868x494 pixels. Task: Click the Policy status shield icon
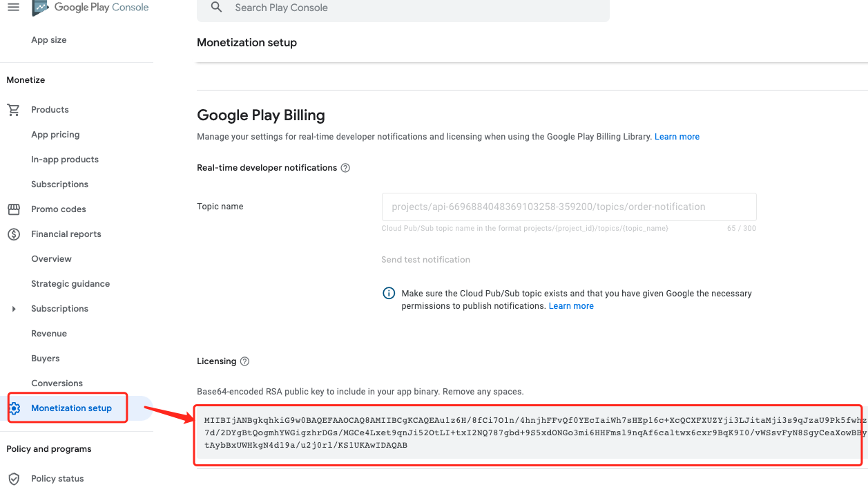click(14, 479)
